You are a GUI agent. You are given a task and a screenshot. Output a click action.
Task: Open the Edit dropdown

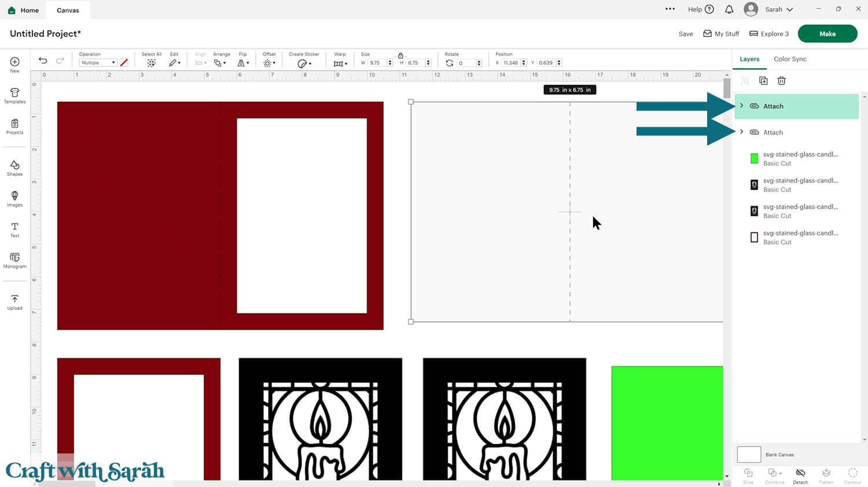tap(175, 63)
